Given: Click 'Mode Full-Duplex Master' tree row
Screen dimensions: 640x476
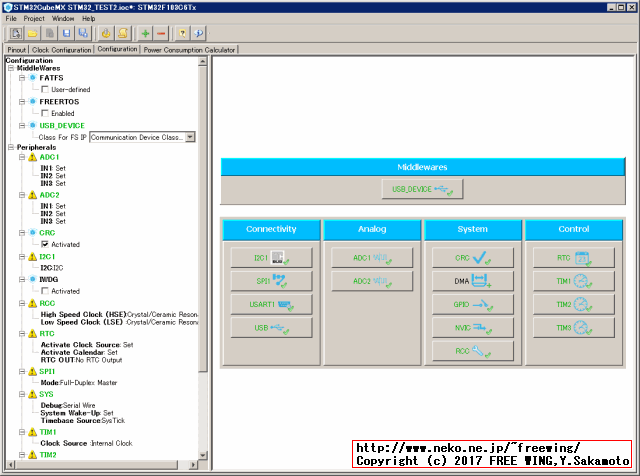Looking at the screenshot, I should 79,383.
